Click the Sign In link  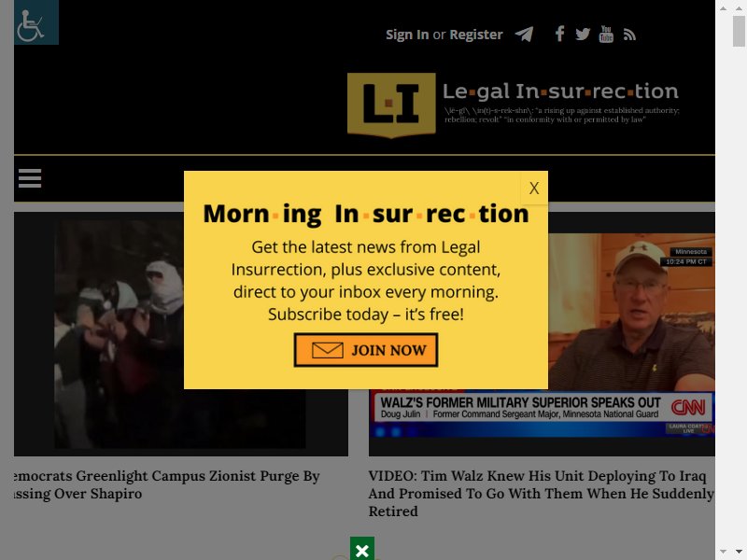click(x=407, y=35)
